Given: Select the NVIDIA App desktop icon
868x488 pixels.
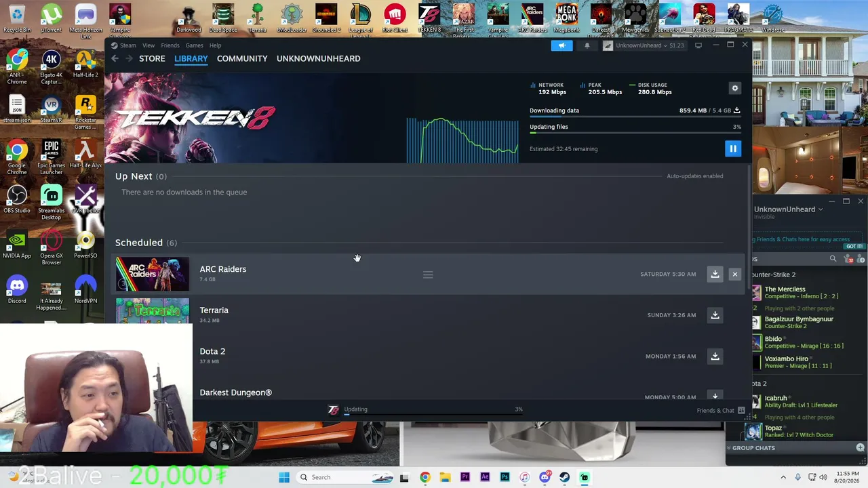Looking at the screenshot, I should (x=17, y=245).
